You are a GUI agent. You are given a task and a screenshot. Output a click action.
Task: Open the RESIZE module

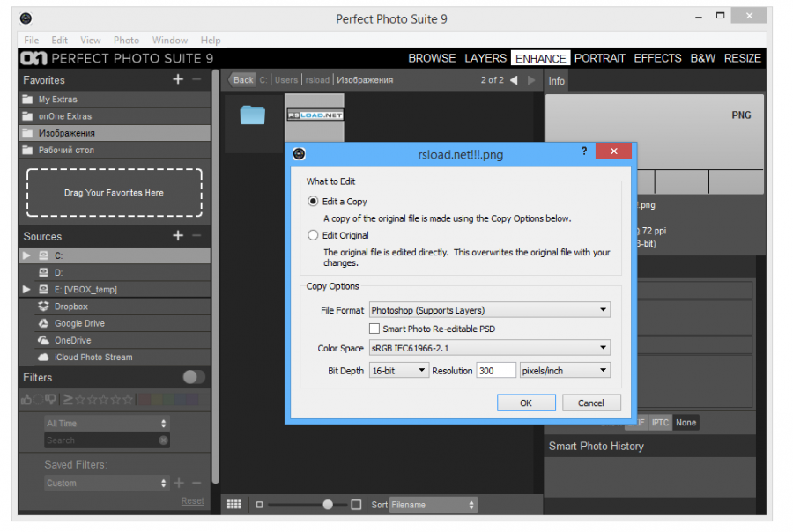click(x=743, y=58)
